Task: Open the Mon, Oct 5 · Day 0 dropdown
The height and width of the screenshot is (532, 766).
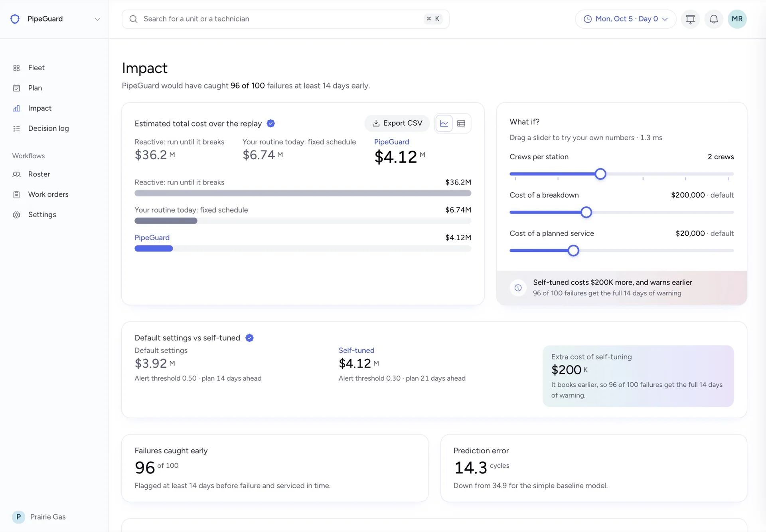Action: click(x=625, y=19)
